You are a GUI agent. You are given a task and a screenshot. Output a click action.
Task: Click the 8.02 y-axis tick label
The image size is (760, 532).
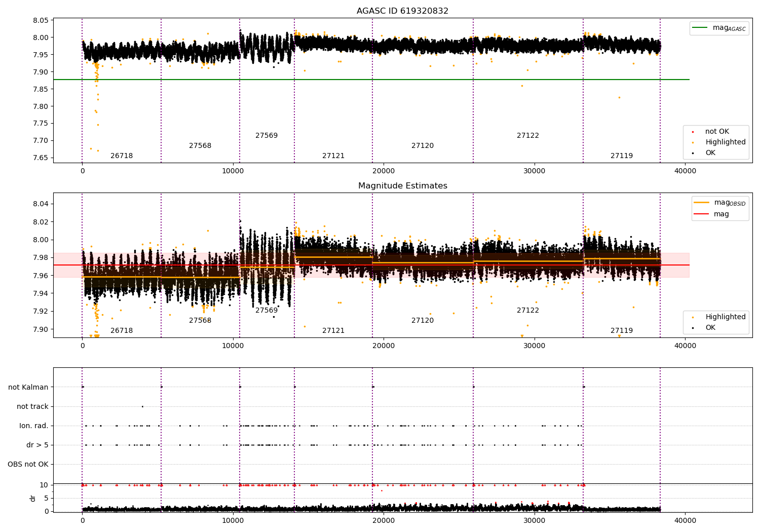(41, 222)
